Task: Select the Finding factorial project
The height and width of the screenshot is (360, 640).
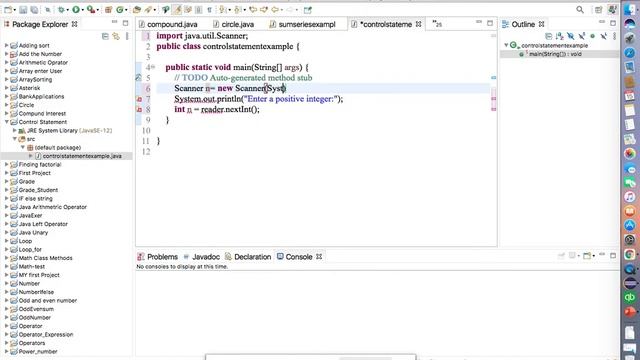Action: coord(40,164)
